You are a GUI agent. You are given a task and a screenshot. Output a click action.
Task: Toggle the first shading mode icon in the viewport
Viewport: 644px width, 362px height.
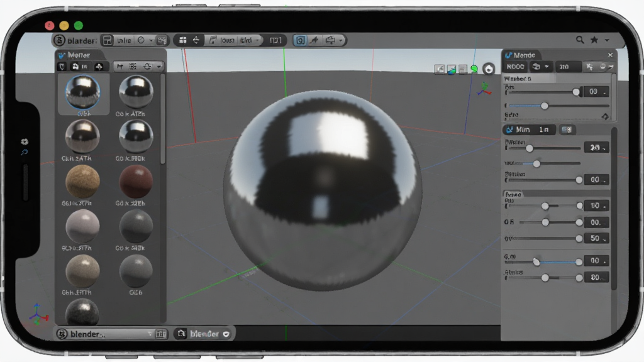coord(440,69)
